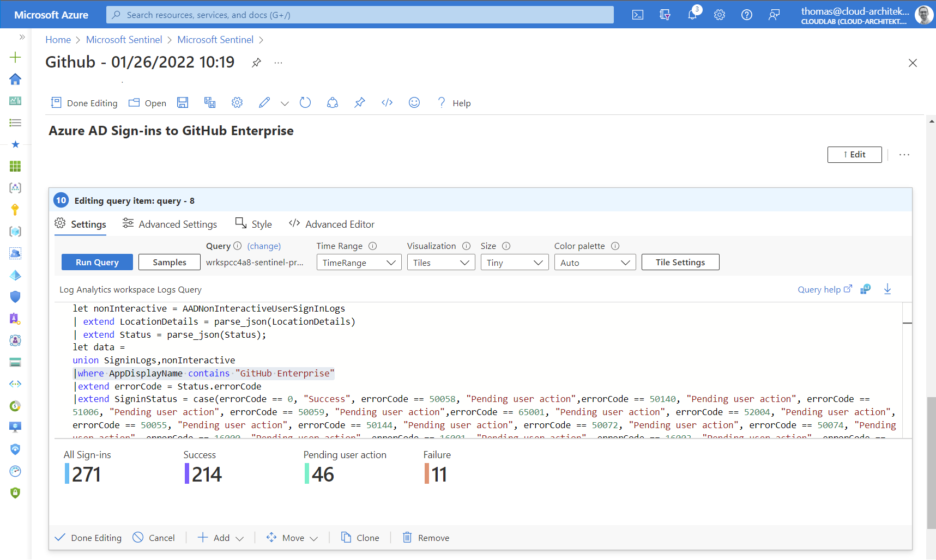Save the workbook with disk icon
Screen dimensions: 936x560
tap(183, 102)
